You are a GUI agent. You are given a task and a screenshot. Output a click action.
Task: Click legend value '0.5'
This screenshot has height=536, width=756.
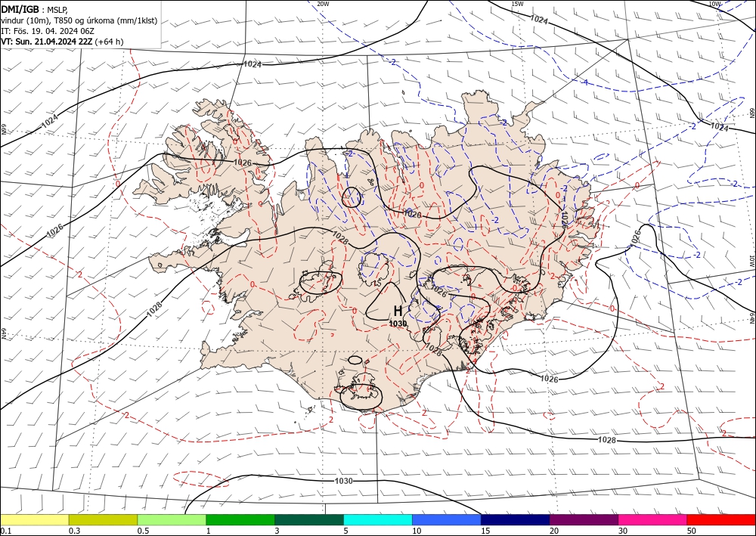pyautogui.click(x=143, y=531)
